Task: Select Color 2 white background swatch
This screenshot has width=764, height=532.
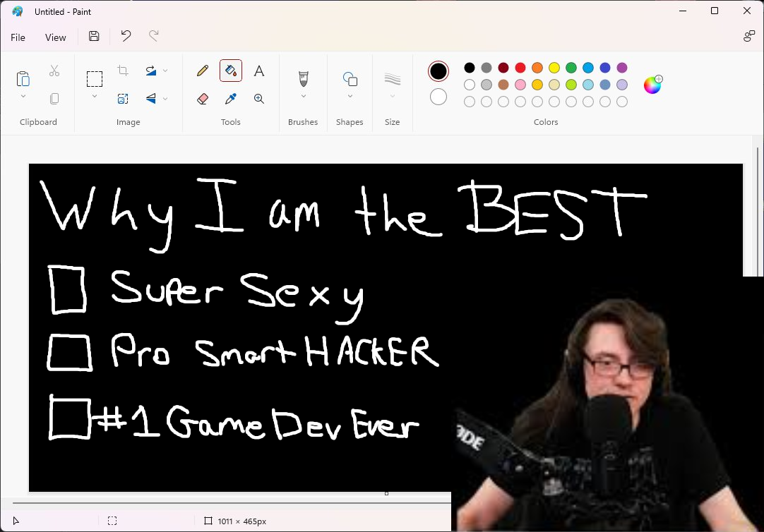Action: tap(438, 97)
